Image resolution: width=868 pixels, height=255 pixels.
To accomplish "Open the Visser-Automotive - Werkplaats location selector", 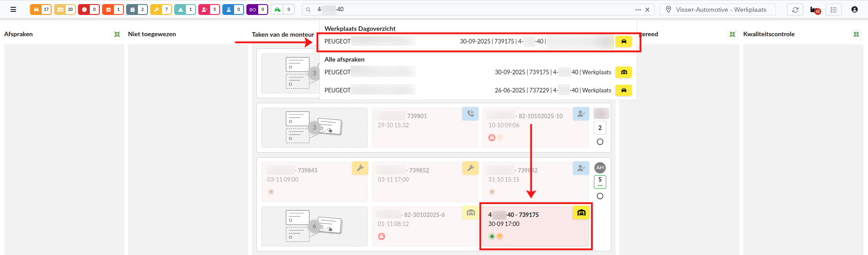I will pyautogui.click(x=717, y=10).
